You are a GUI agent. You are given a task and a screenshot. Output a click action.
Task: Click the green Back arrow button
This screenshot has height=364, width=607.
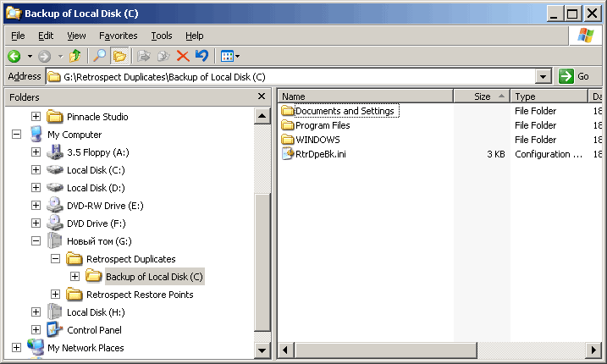click(14, 56)
